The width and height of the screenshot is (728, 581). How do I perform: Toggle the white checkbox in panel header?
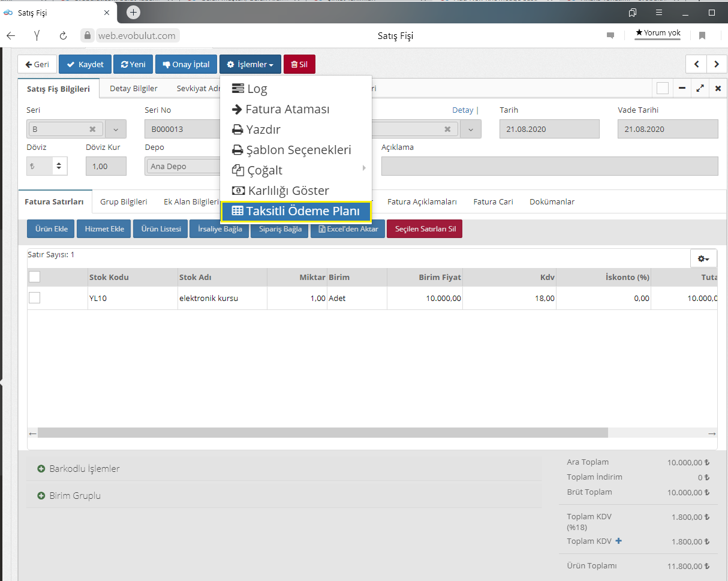pos(663,89)
